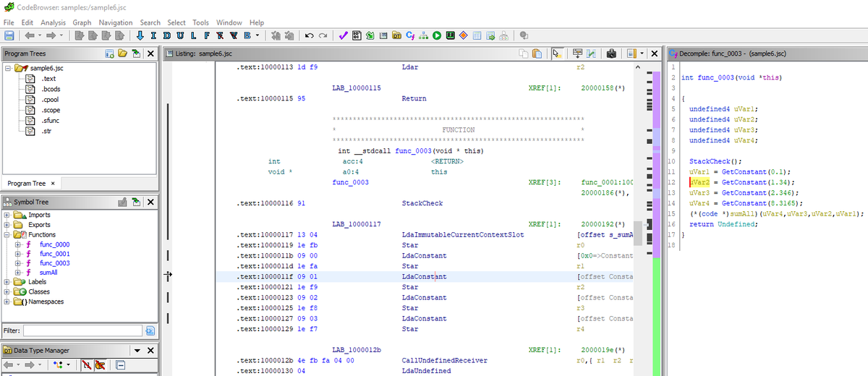Collapse the Functions folder in Symbol Tree

point(8,235)
